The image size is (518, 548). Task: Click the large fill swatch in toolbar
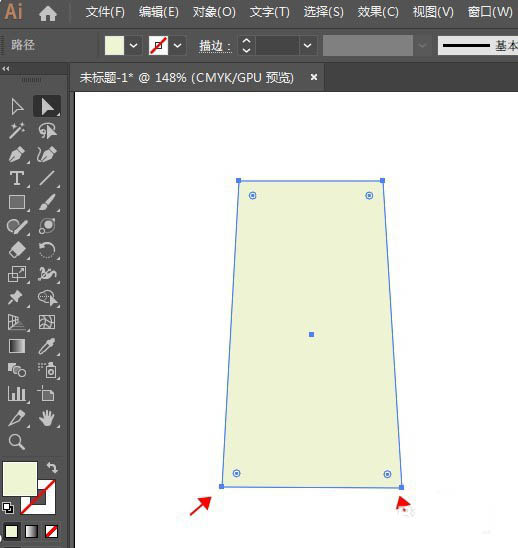(20, 478)
